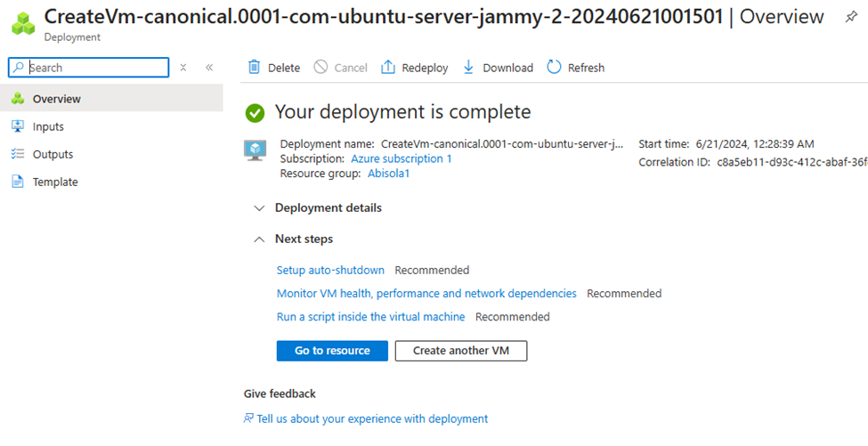The width and height of the screenshot is (868, 446).
Task: Click the Setup auto-shutdown link
Action: tap(330, 270)
